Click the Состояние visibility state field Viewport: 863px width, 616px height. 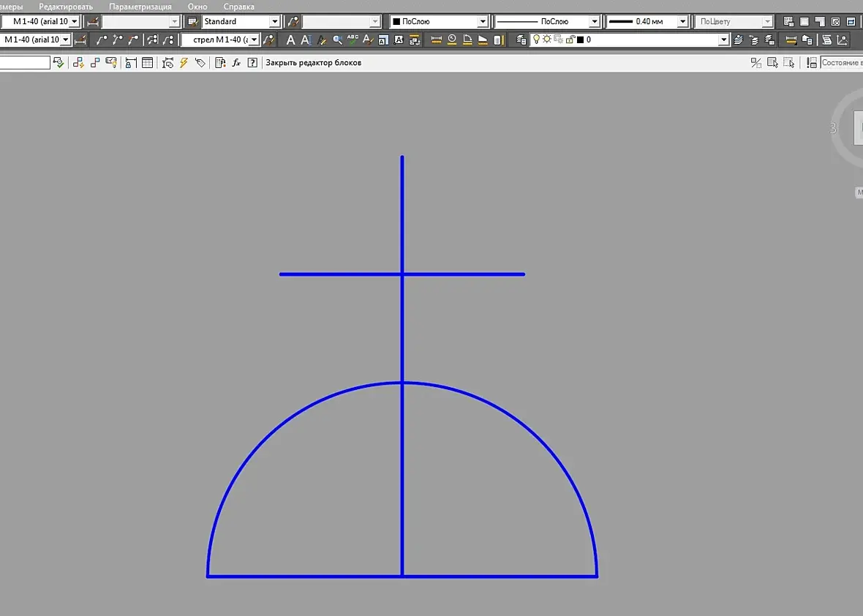click(842, 63)
